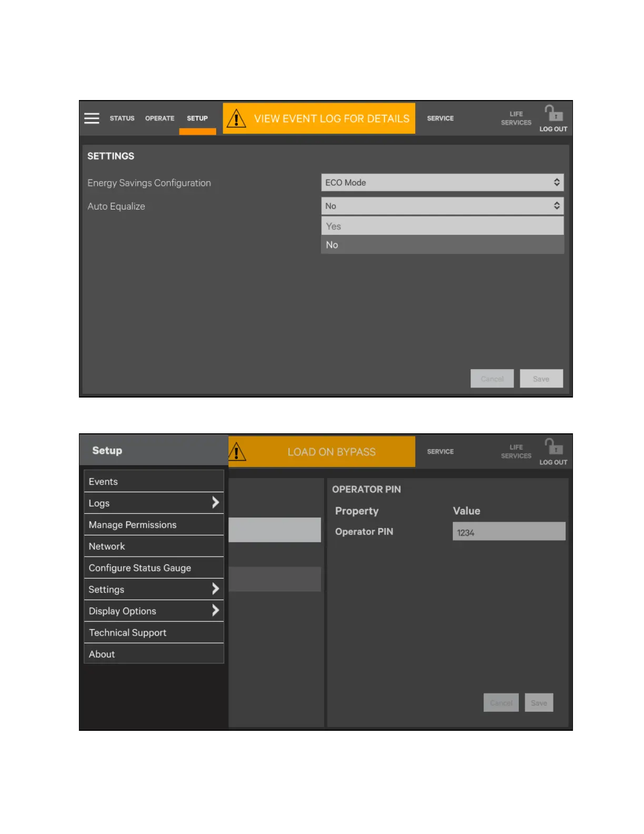Open Technical Support in the Setup menu

[x=154, y=632]
